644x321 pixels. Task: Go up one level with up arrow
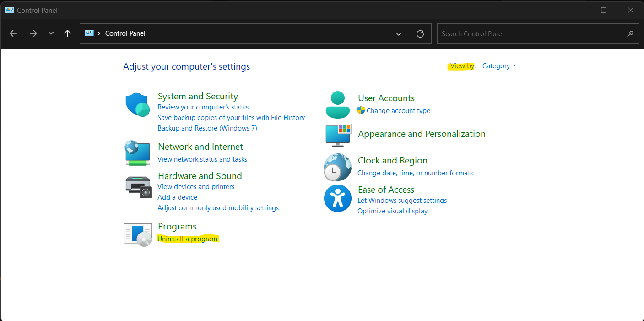coord(68,33)
